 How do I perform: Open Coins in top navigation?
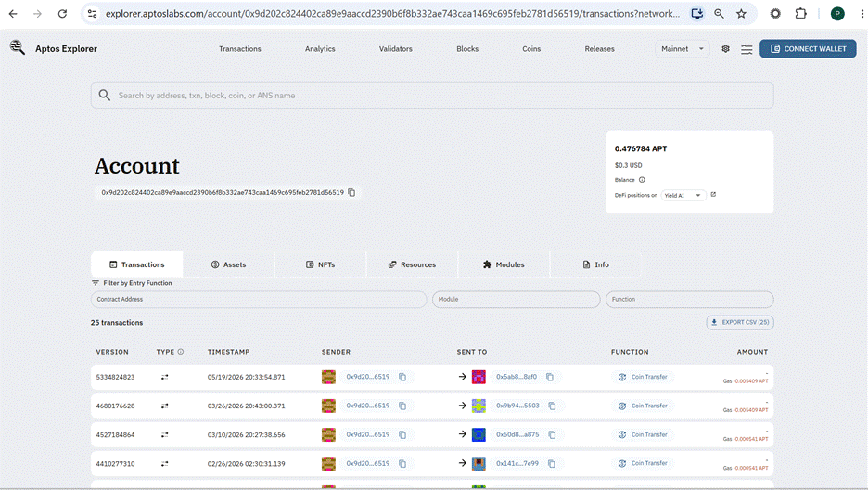click(531, 49)
